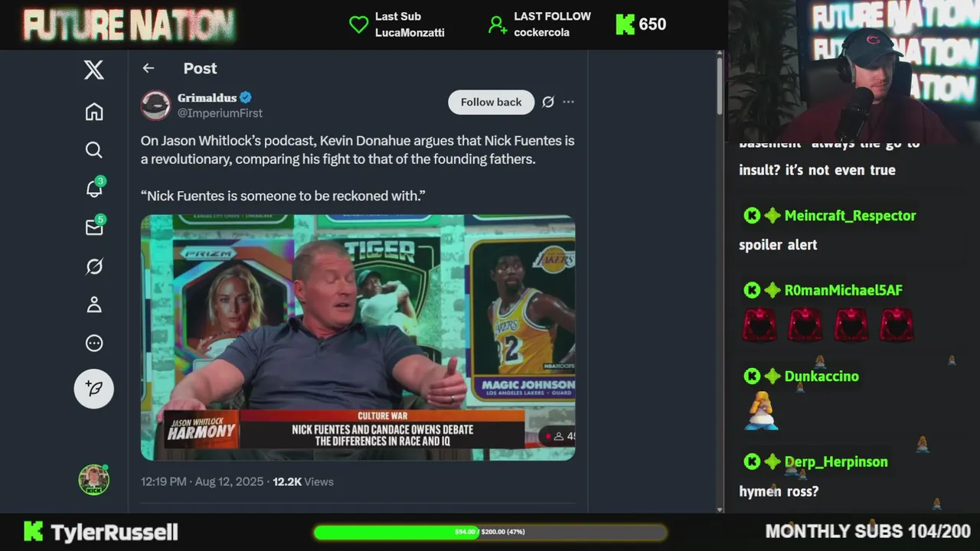Click the streamer webcam feed

click(x=854, y=71)
